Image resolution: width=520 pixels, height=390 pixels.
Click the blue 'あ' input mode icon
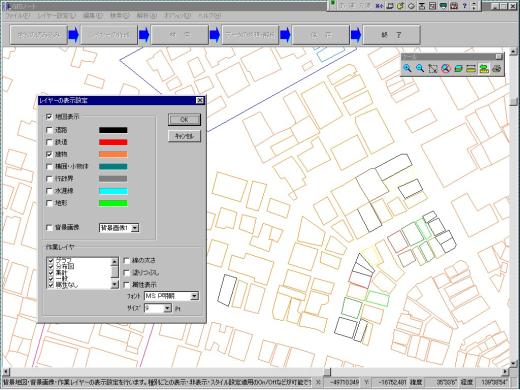point(379,6)
